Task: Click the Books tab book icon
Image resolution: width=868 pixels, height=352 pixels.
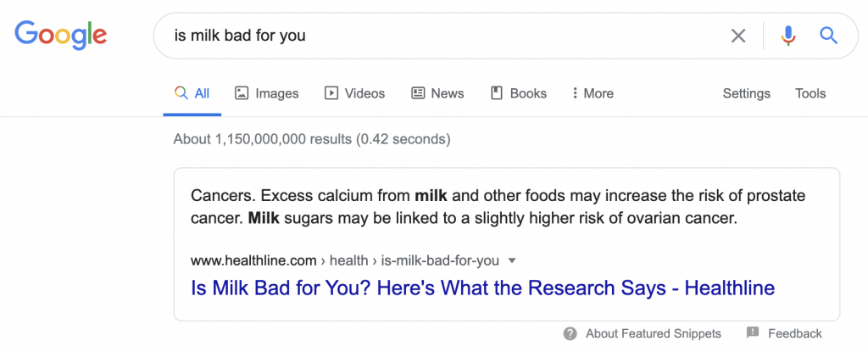Action: (498, 93)
